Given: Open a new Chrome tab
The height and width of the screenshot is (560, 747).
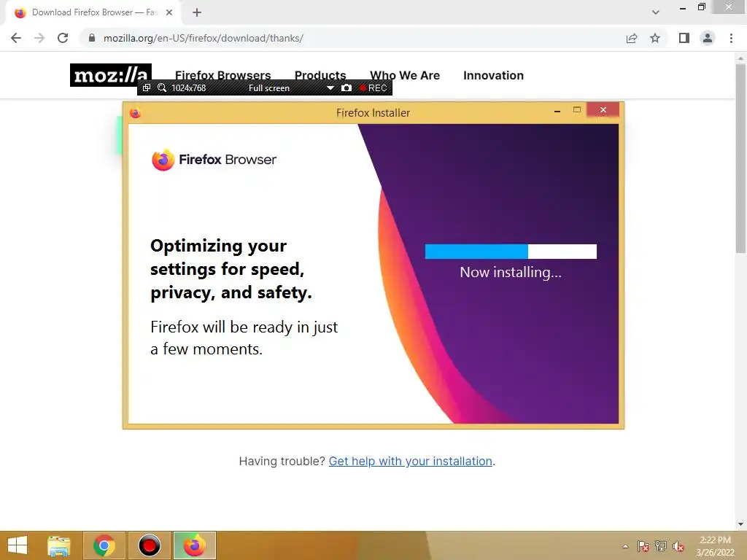Looking at the screenshot, I should click(x=197, y=12).
